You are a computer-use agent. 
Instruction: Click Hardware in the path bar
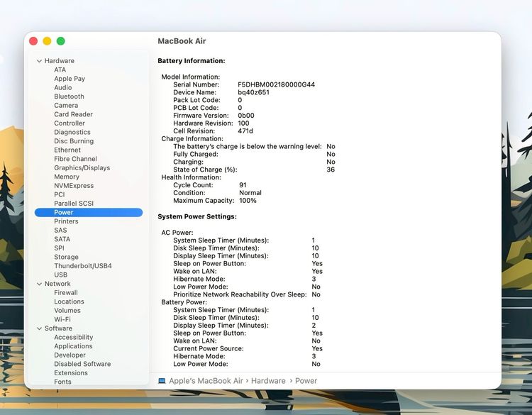point(268,381)
